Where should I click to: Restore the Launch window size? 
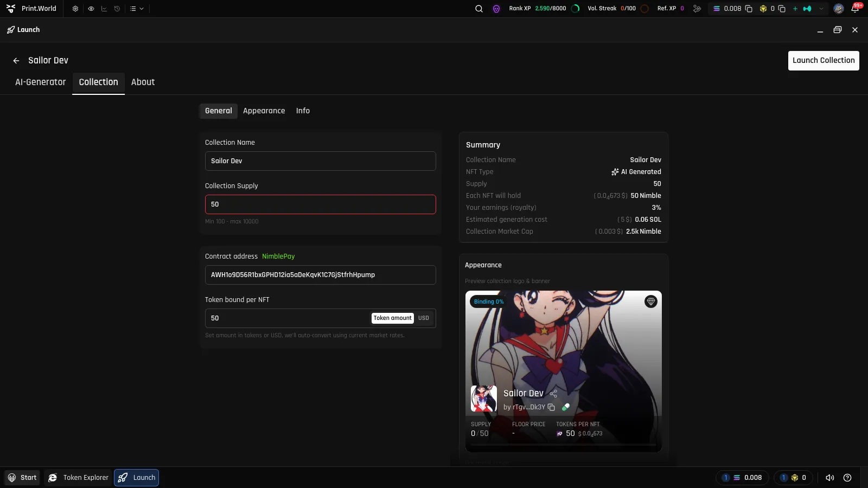click(838, 30)
